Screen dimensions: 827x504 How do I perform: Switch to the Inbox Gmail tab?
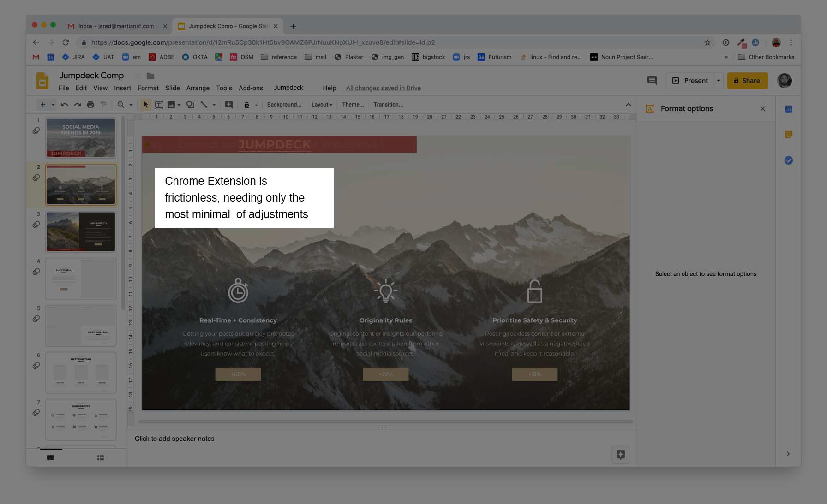pos(116,26)
